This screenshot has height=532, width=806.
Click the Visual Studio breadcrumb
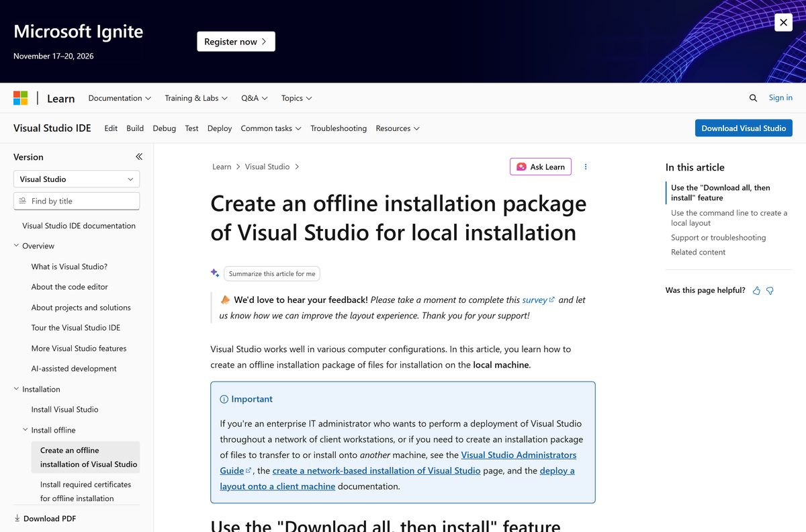pyautogui.click(x=267, y=167)
